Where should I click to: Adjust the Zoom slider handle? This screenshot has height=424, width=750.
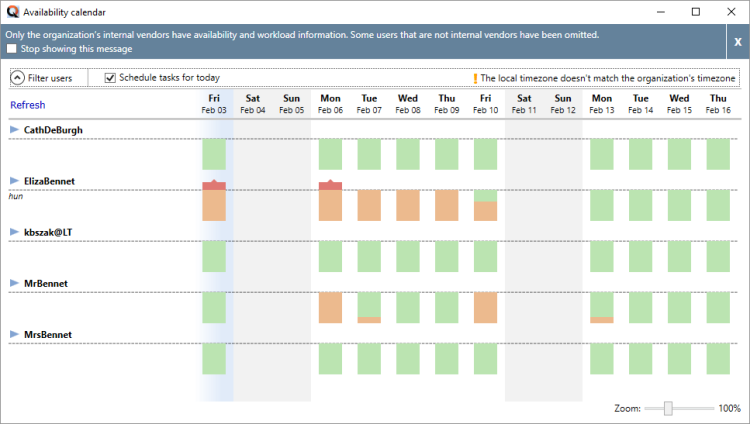(668, 408)
